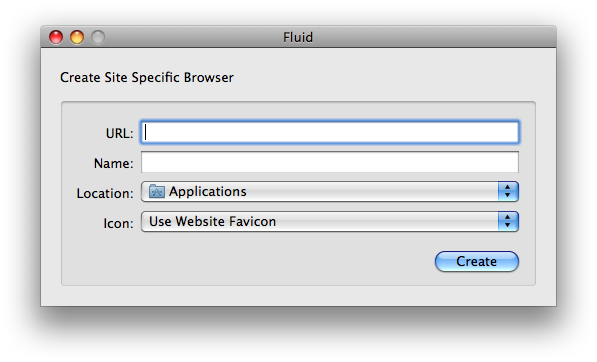Click the Icon: label
This screenshot has height=362, width=597.
coord(118,223)
